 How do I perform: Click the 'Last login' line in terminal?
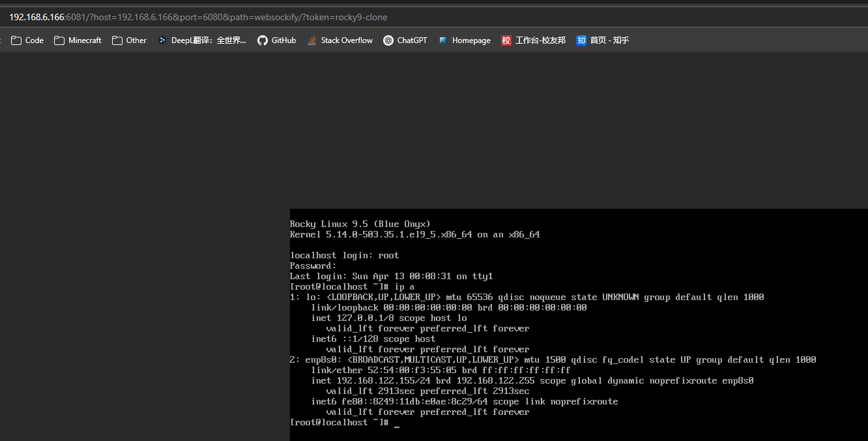click(x=391, y=276)
